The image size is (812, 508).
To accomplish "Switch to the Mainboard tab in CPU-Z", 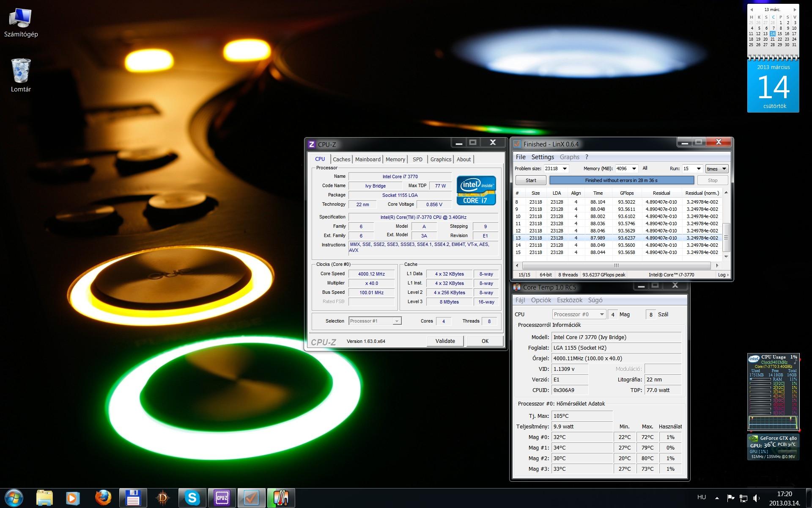I will (368, 159).
